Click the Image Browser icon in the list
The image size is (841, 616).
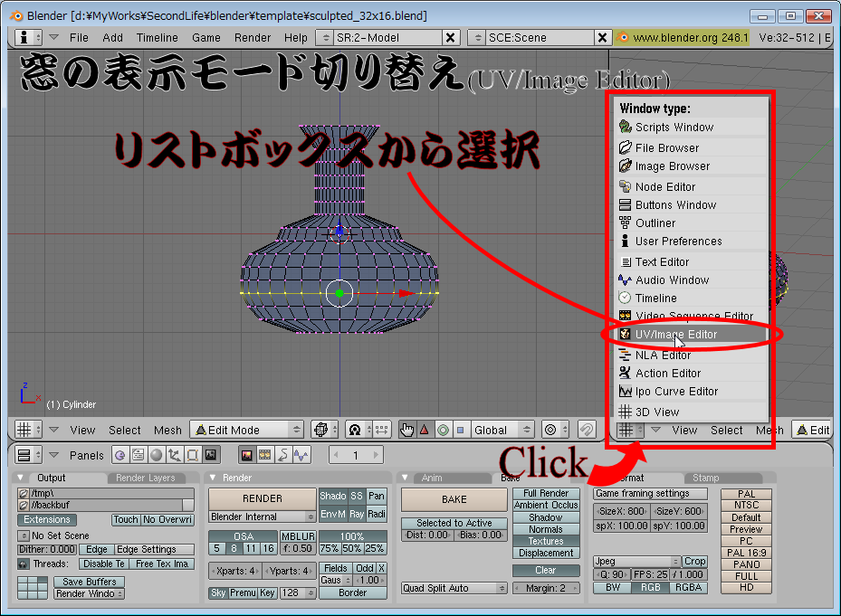(625, 166)
